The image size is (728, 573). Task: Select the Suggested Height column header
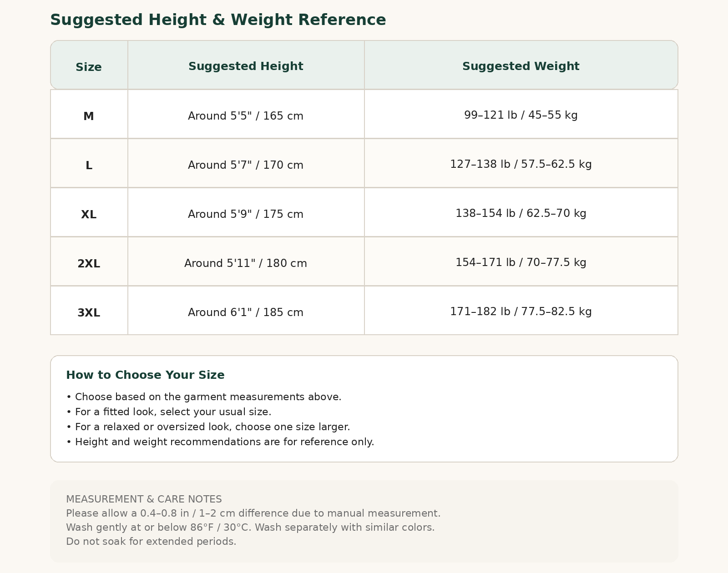click(x=246, y=66)
